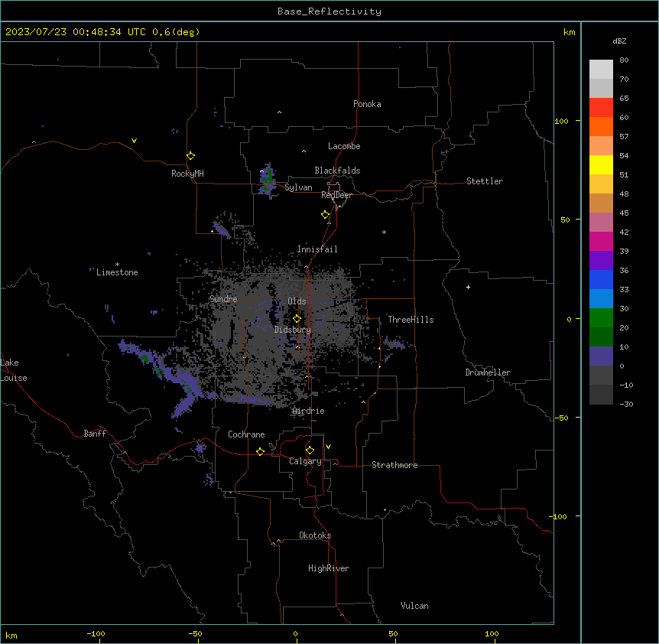Select the RockyMH label

click(x=187, y=174)
